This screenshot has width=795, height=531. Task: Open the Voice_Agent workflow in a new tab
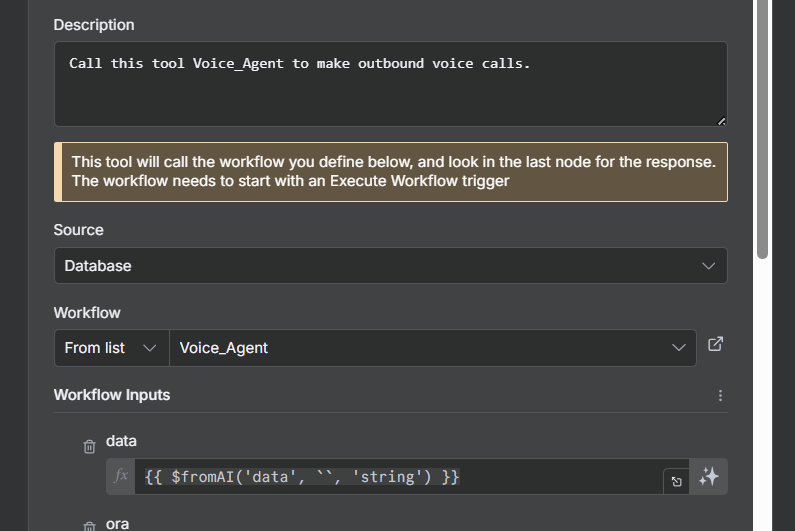(715, 344)
